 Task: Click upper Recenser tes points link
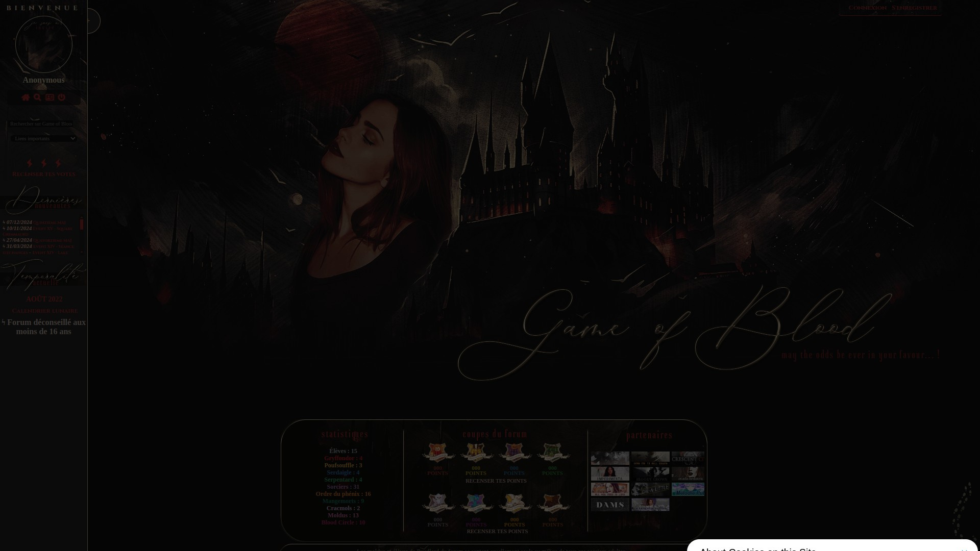pos(496,481)
